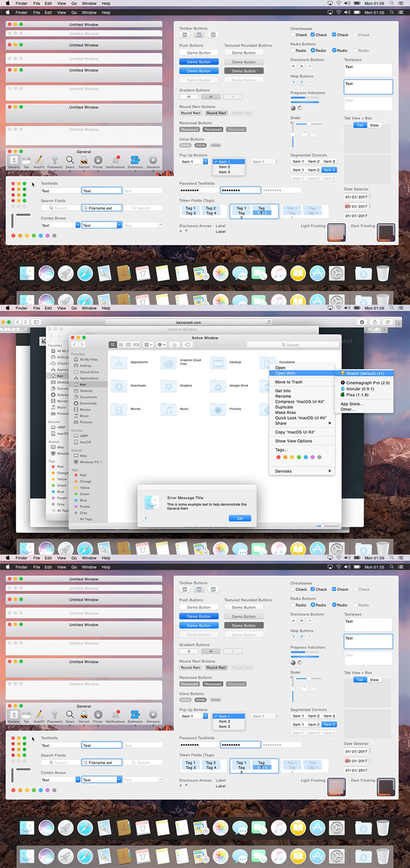
Task: Reload the keiransell.com page
Action: tap(269, 322)
